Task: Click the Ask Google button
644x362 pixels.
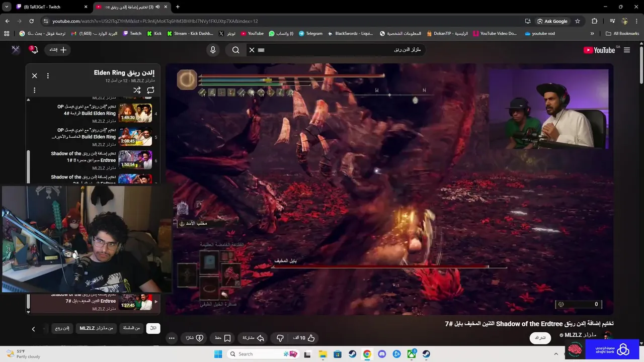Action: click(x=552, y=21)
